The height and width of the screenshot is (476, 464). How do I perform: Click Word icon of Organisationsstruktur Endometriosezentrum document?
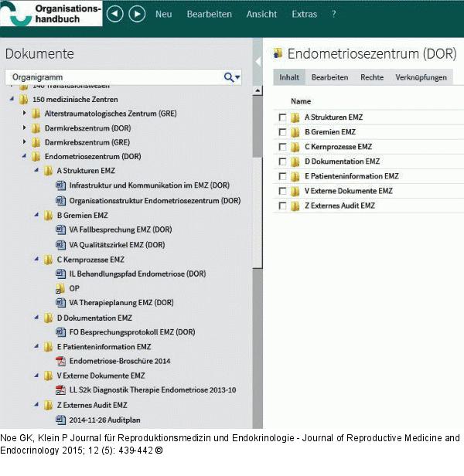pyautogui.click(x=60, y=201)
